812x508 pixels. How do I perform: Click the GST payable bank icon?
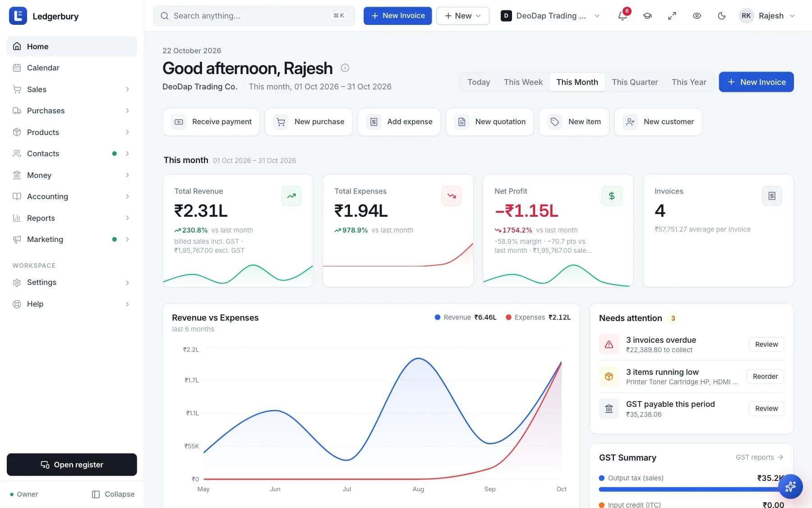(609, 409)
